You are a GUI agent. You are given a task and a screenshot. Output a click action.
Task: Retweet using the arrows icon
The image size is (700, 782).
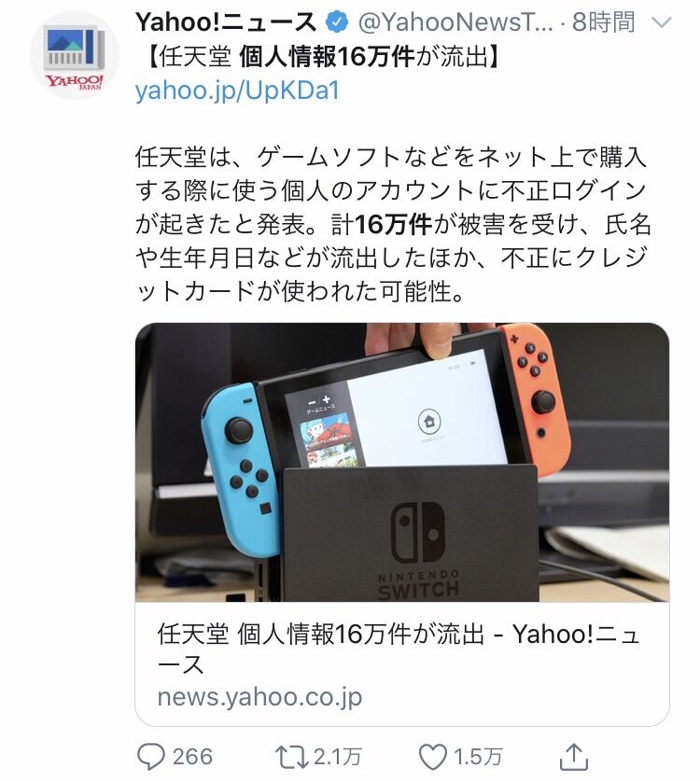coord(292,757)
